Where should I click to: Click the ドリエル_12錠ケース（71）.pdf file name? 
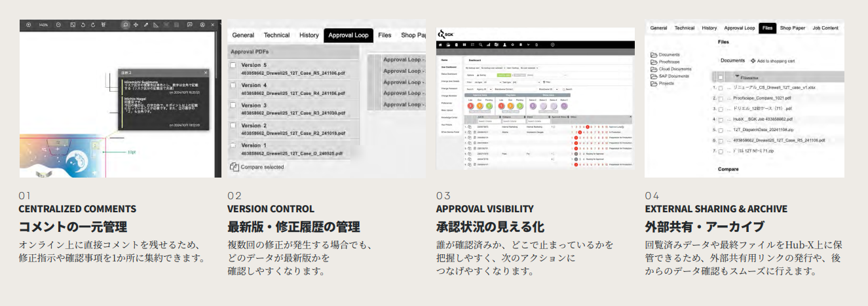[763, 109]
